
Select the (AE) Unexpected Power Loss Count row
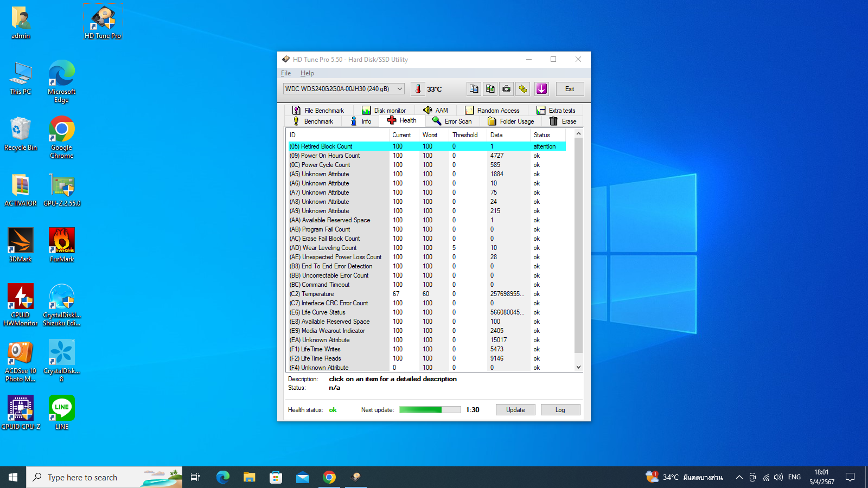[427, 257]
